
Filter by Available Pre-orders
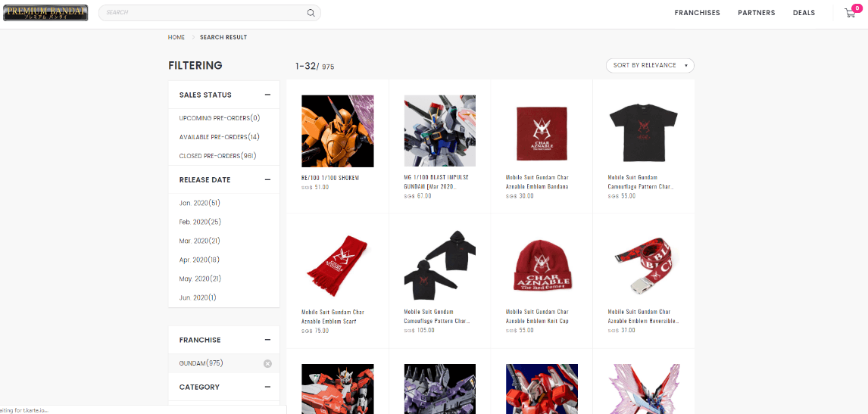219,137
